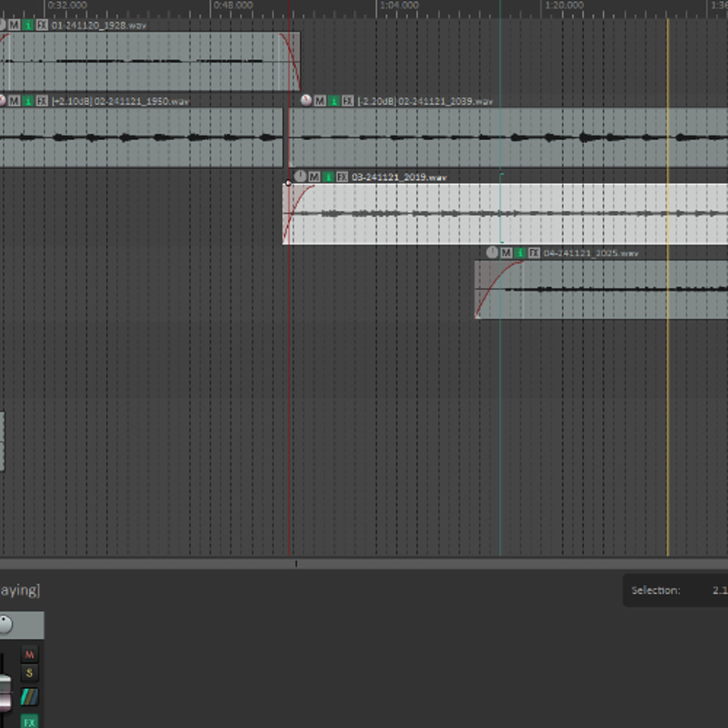
Task: Click the volume knob on item 02-241121_2039.wav
Action: [306, 100]
